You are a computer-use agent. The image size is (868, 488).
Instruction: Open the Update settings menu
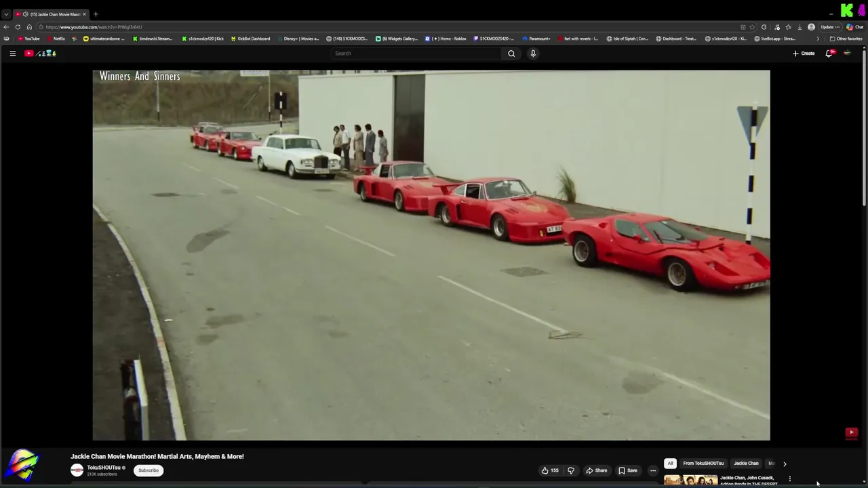click(830, 27)
